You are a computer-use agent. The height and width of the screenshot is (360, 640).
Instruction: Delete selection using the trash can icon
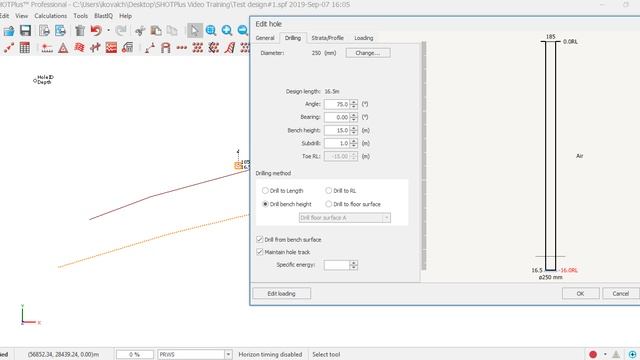pos(80,31)
